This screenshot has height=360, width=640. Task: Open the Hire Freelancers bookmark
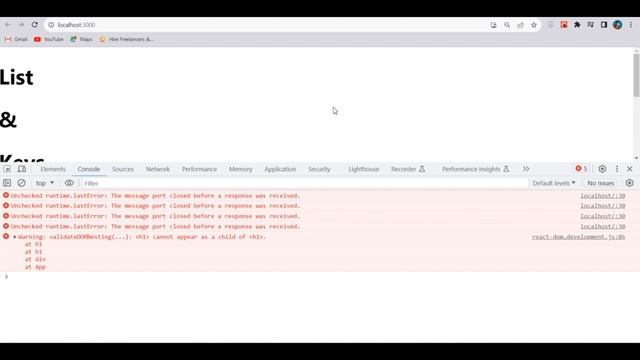126,39
